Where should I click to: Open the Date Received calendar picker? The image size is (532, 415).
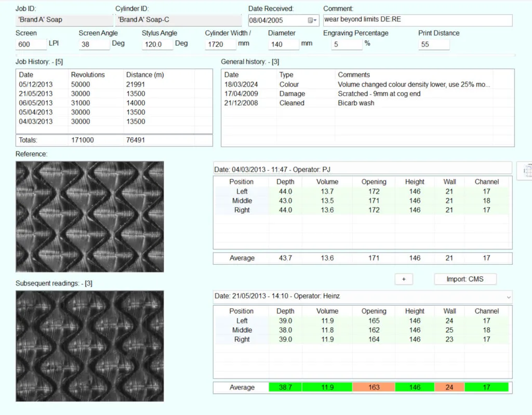coord(313,20)
